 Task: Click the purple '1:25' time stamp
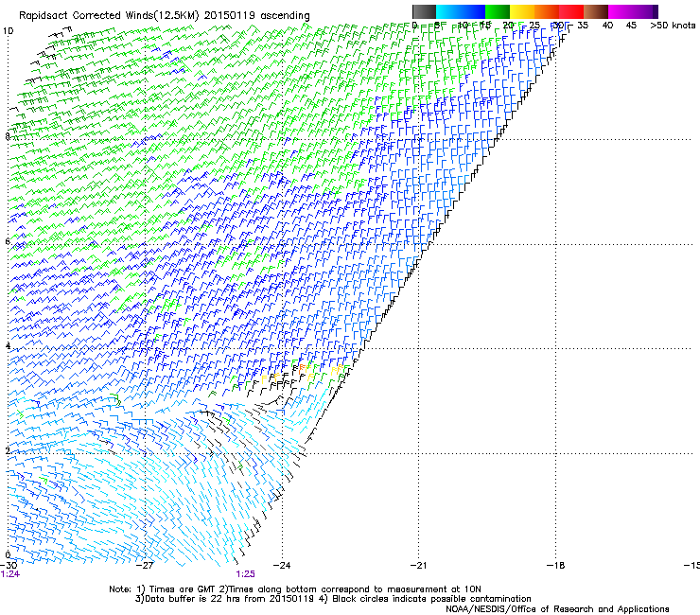246,574
